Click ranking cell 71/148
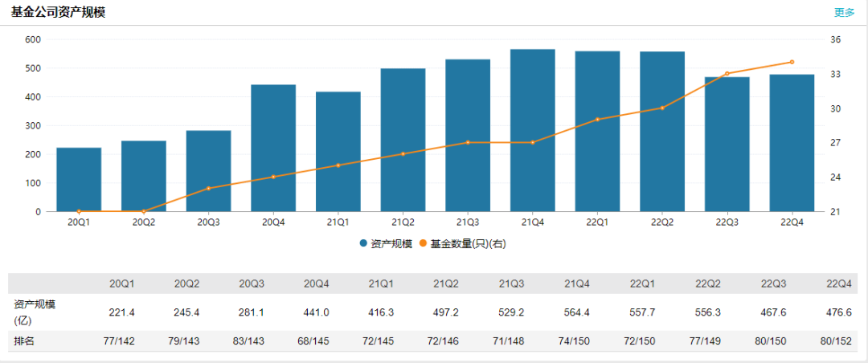868x363 pixels. 509,341
